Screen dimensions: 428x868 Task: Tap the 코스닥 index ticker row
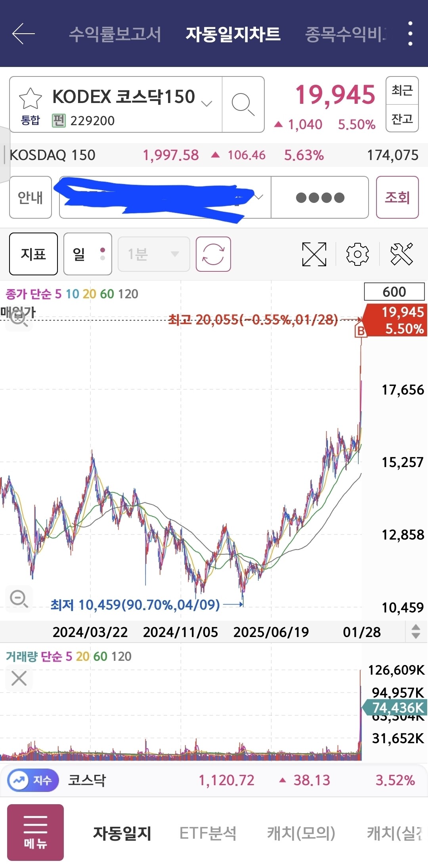tap(214, 780)
